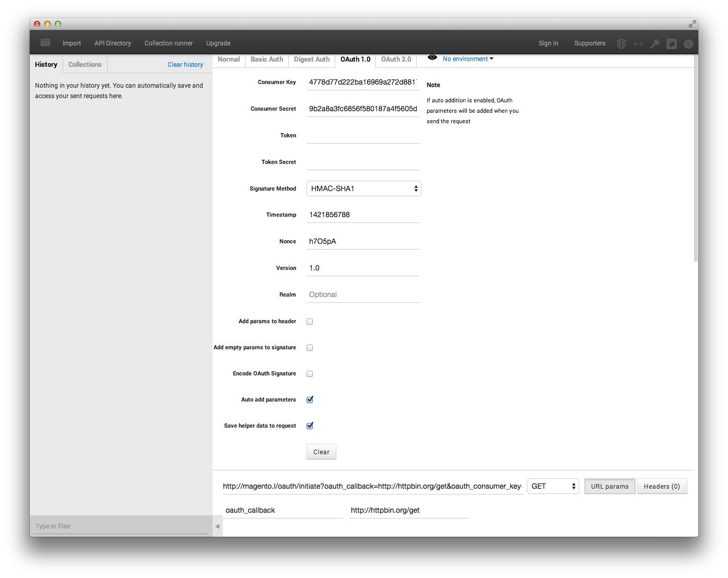
Task: Switch to the OAuth 2.0 tab
Action: coord(396,59)
